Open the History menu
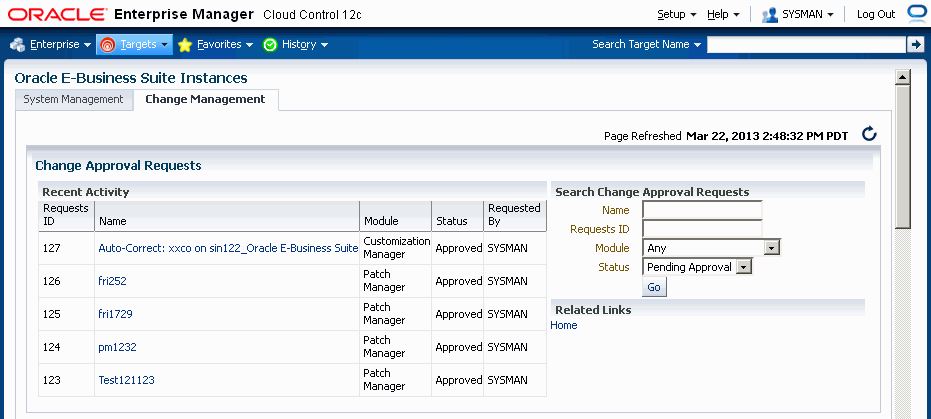 pyautogui.click(x=305, y=45)
